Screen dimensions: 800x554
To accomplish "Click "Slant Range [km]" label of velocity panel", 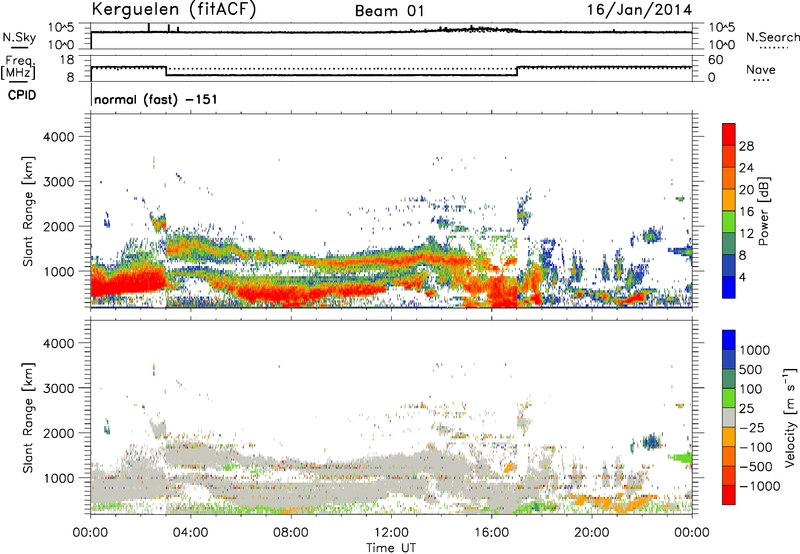I will coord(28,418).
